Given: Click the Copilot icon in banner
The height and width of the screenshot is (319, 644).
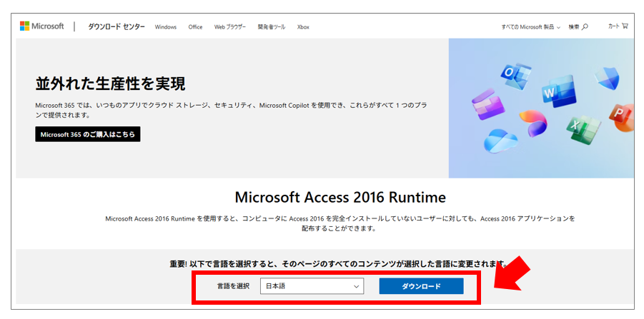Looking at the screenshot, I should tap(532, 123).
